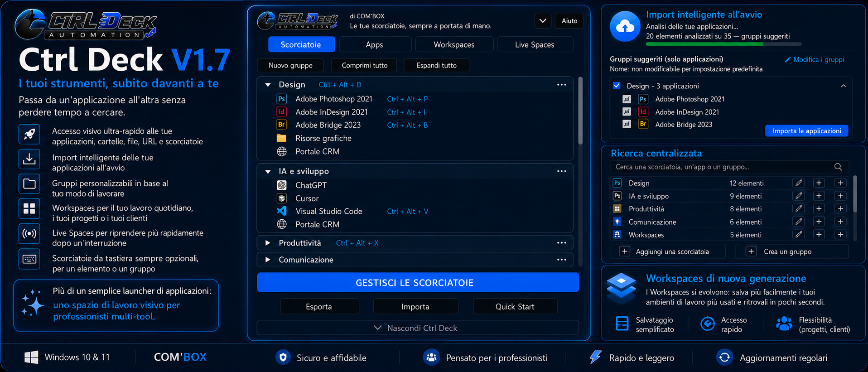The image size is (868, 372).
Task: Click the lightning icon beside Rapido e leggero
Action: [x=595, y=357]
